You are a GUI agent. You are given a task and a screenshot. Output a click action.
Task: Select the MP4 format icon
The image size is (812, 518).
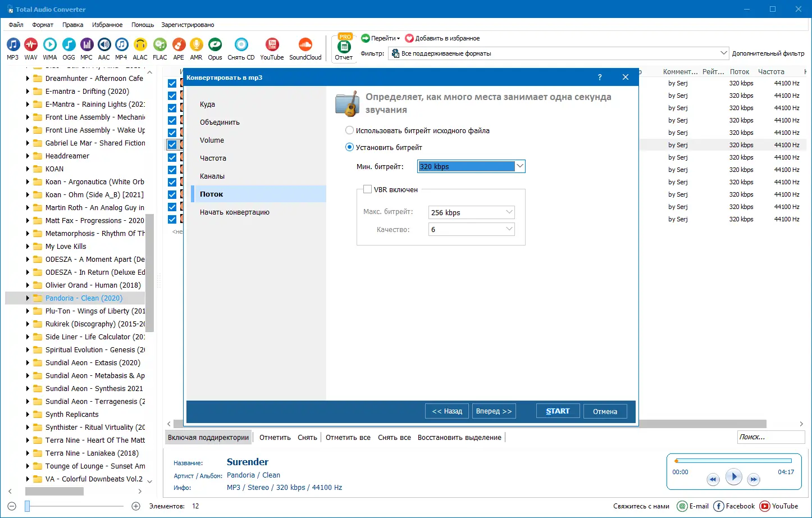click(x=121, y=45)
